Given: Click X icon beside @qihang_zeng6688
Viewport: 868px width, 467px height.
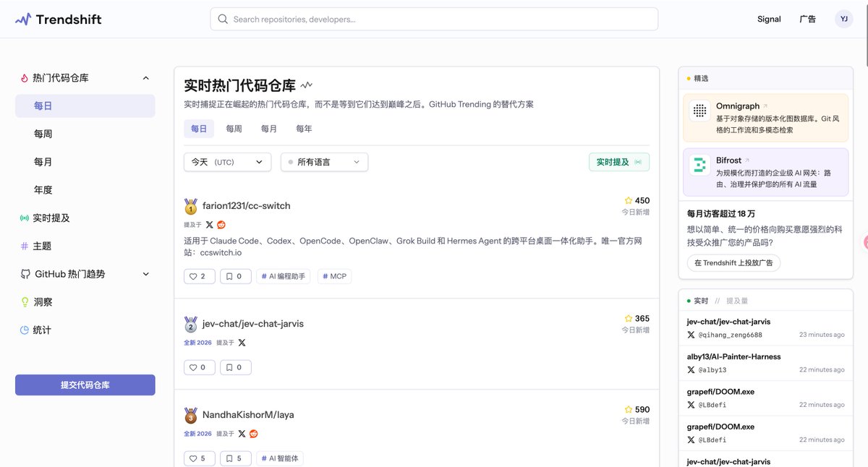Looking at the screenshot, I should pyautogui.click(x=691, y=335).
